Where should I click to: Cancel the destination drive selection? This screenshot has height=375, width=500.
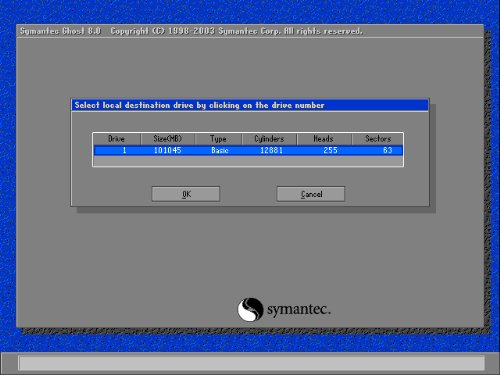(311, 194)
